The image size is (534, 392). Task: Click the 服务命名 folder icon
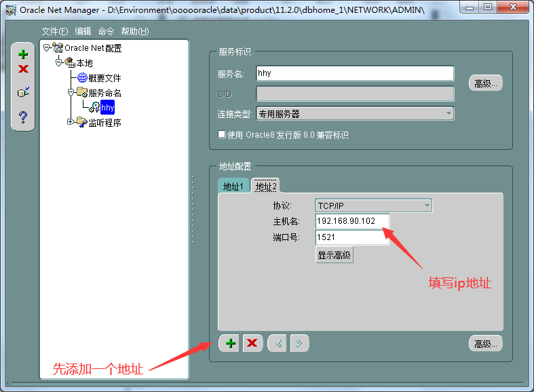click(x=82, y=92)
